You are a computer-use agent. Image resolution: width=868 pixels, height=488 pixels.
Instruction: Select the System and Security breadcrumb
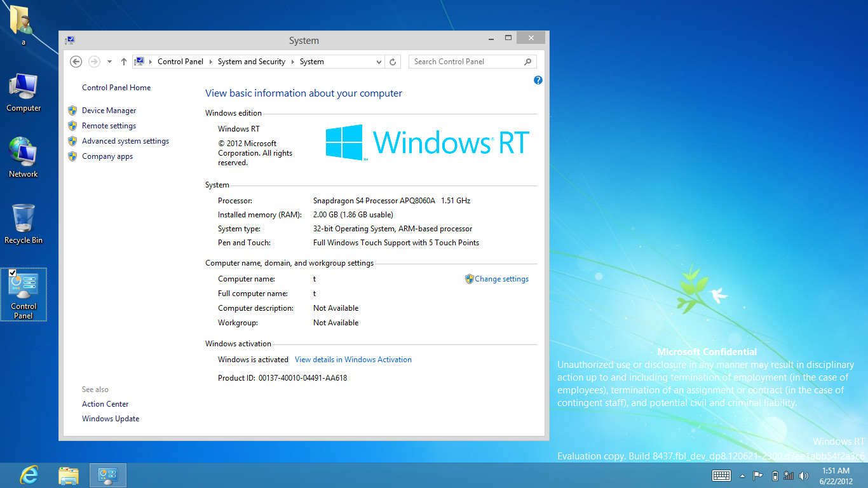pyautogui.click(x=251, y=62)
